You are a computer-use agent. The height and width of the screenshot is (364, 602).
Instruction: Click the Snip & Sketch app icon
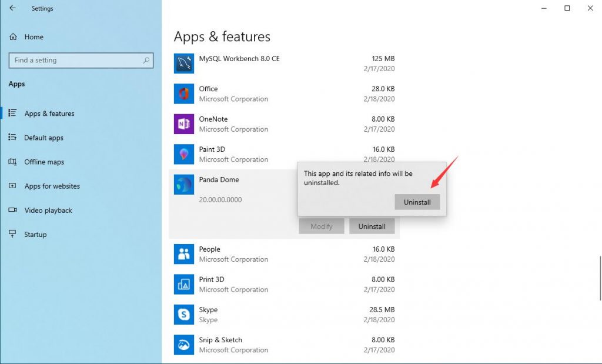(184, 345)
